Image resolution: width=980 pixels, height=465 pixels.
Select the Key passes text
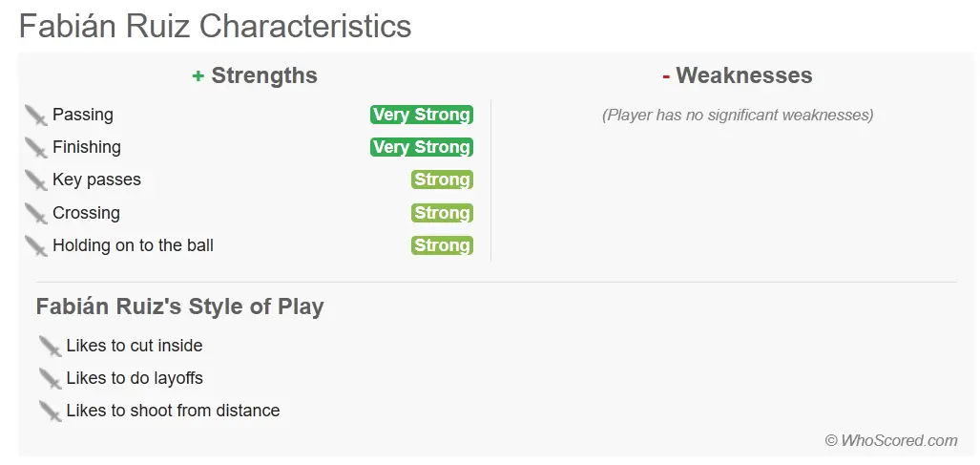point(96,180)
